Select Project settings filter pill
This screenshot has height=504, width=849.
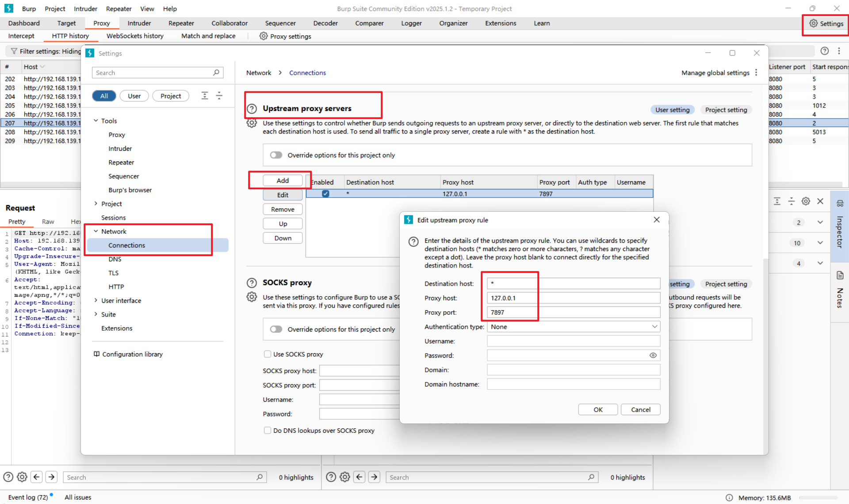171,96
